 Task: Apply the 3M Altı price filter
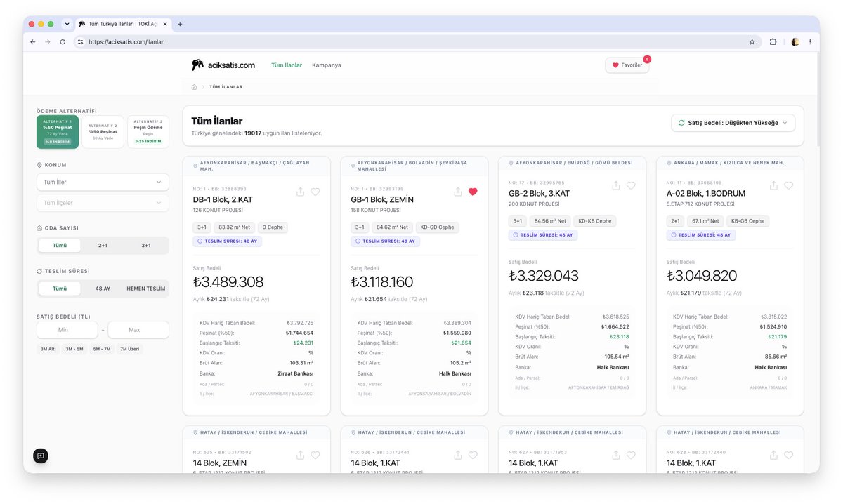click(48, 349)
